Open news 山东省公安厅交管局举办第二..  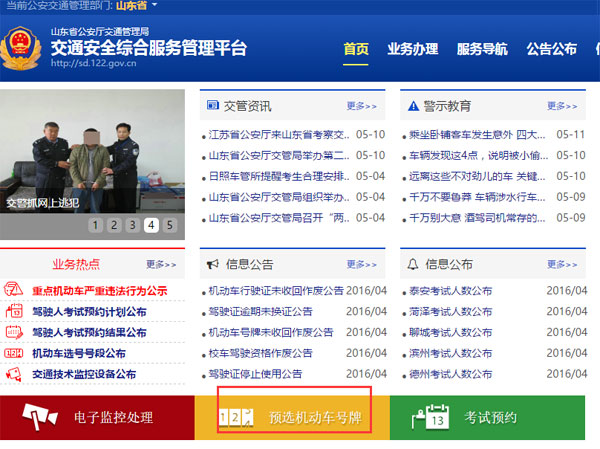[279, 155]
